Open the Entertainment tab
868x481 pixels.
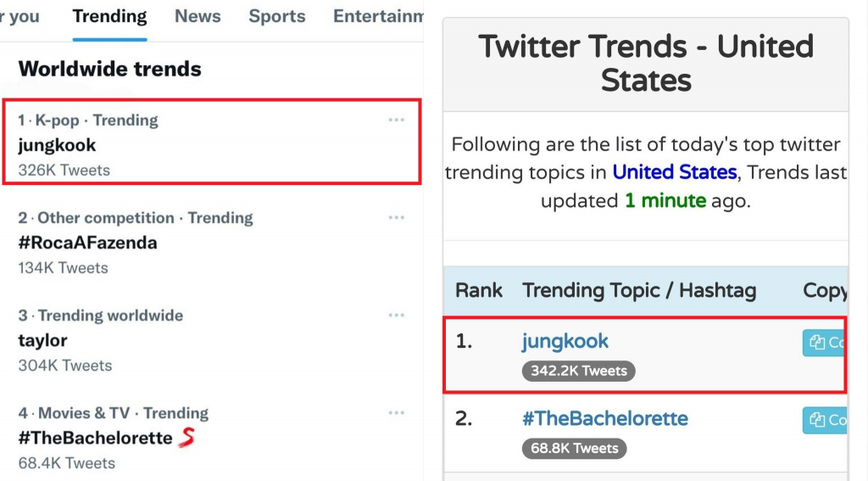click(378, 17)
